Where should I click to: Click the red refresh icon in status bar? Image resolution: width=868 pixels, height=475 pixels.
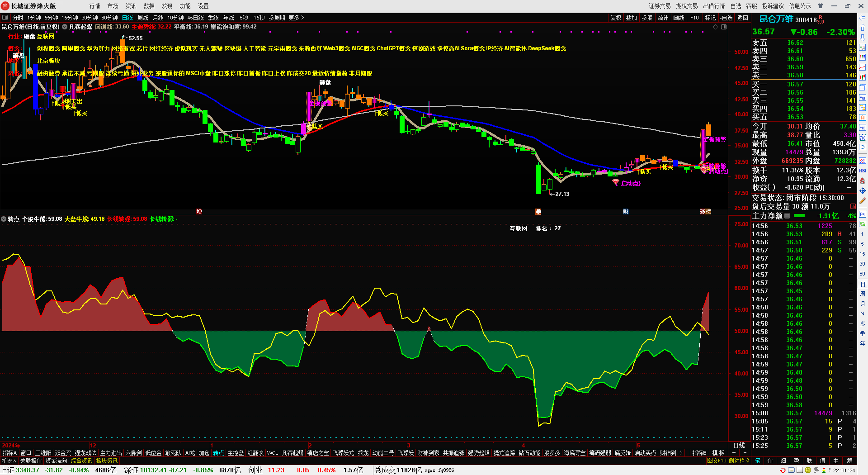pyautogui.click(x=783, y=470)
